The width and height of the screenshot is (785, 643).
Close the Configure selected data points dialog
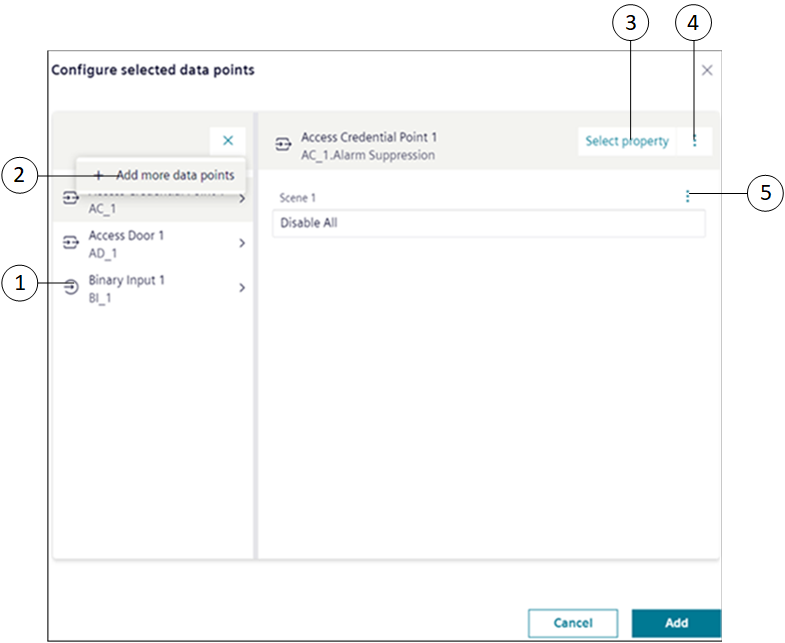point(707,71)
